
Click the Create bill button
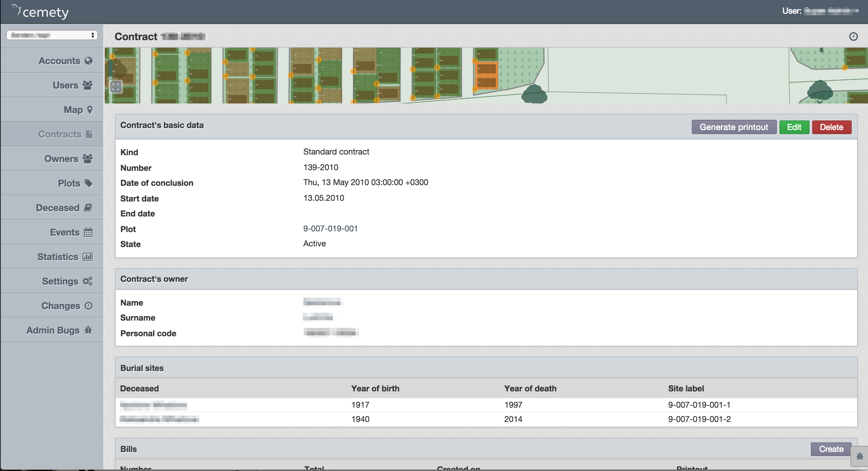click(831, 449)
